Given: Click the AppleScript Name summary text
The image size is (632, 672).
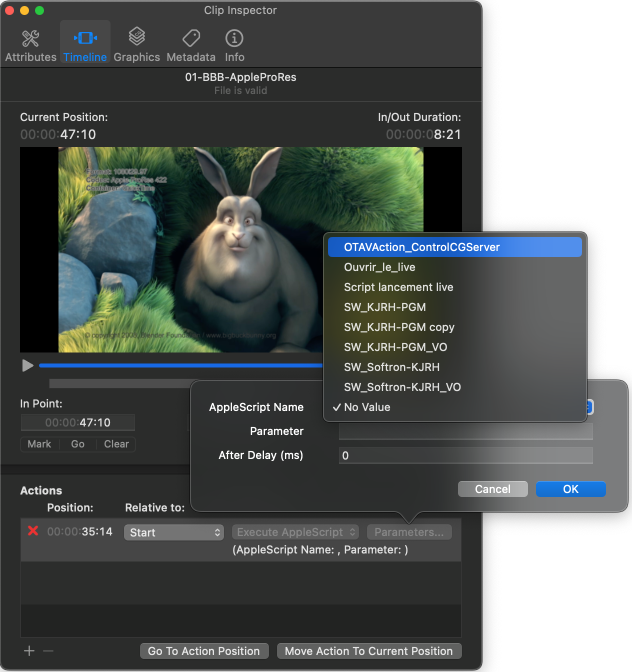Looking at the screenshot, I should click(320, 549).
